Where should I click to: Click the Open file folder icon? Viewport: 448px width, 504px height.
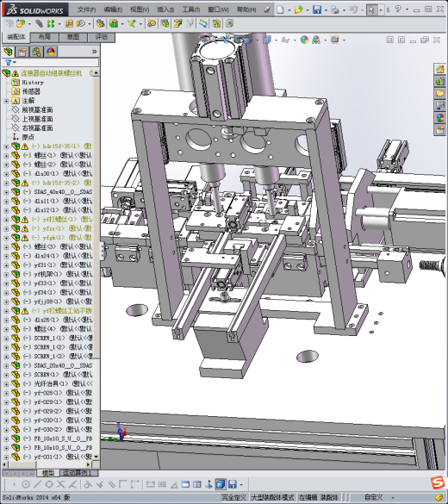point(299,9)
